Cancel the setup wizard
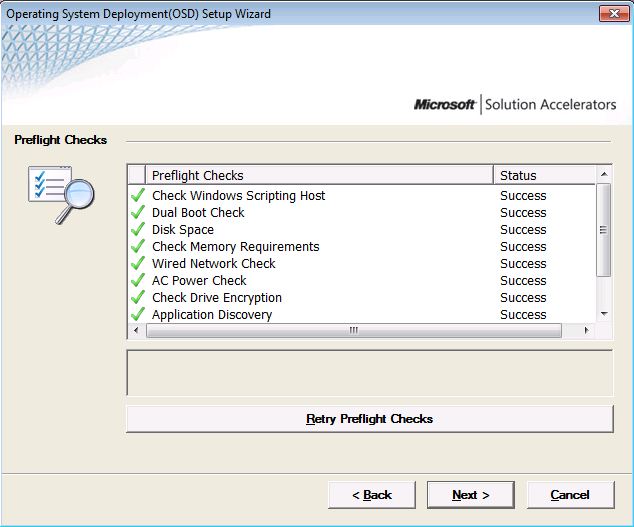634x527 pixels. [570, 495]
